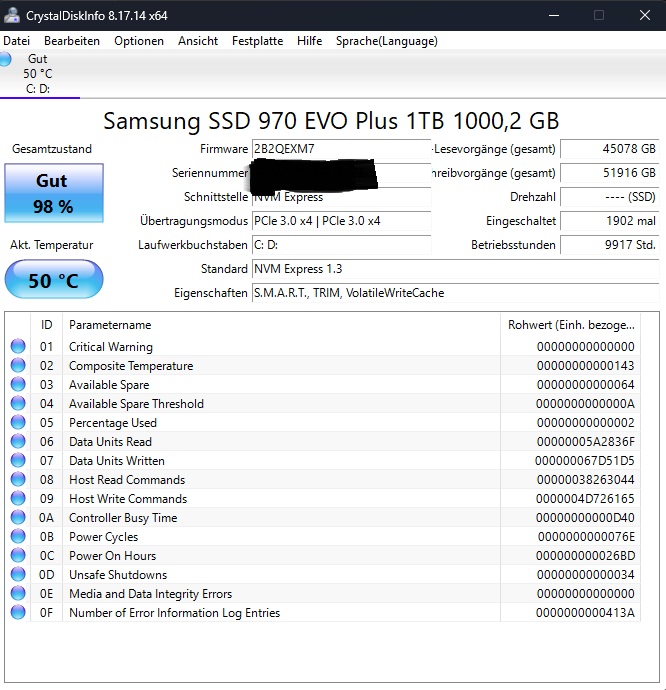Click status orb of Host Write Commands row
Screen dimensions: 666x690
pyautogui.click(x=18, y=498)
